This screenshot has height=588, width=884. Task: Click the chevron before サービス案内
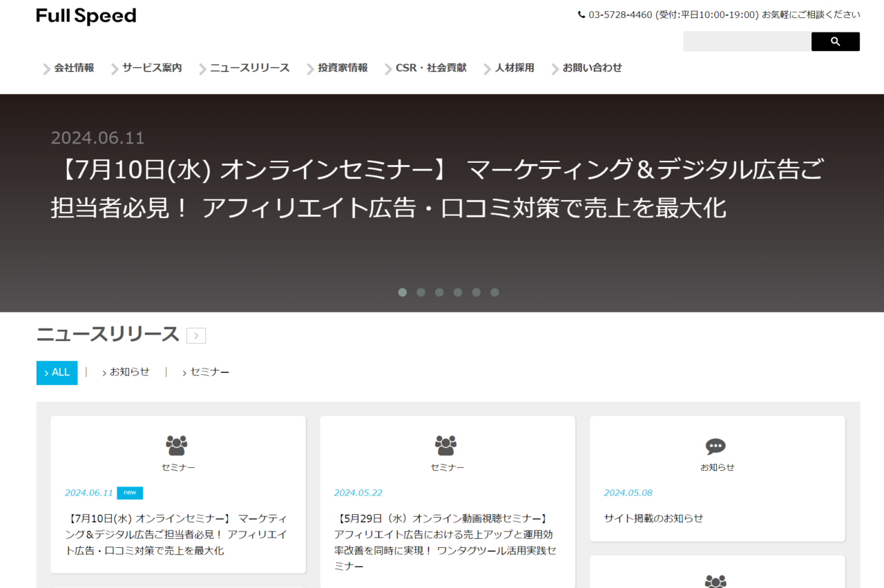coord(115,68)
